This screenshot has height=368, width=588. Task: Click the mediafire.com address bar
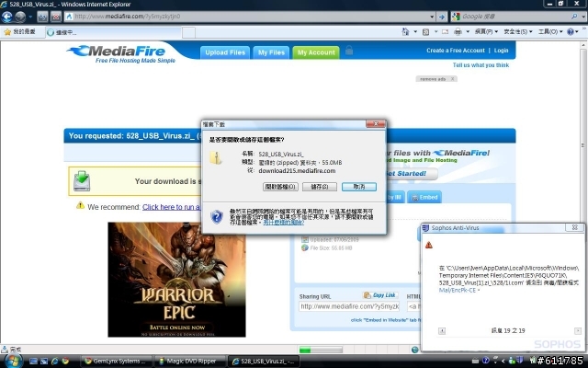click(x=247, y=17)
